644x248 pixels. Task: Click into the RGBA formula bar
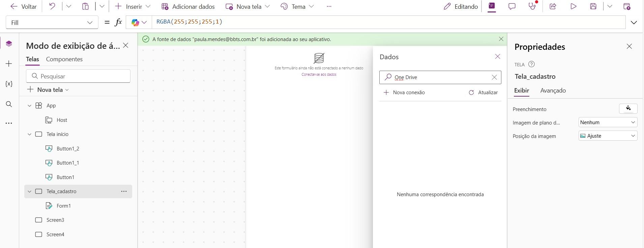click(x=389, y=22)
